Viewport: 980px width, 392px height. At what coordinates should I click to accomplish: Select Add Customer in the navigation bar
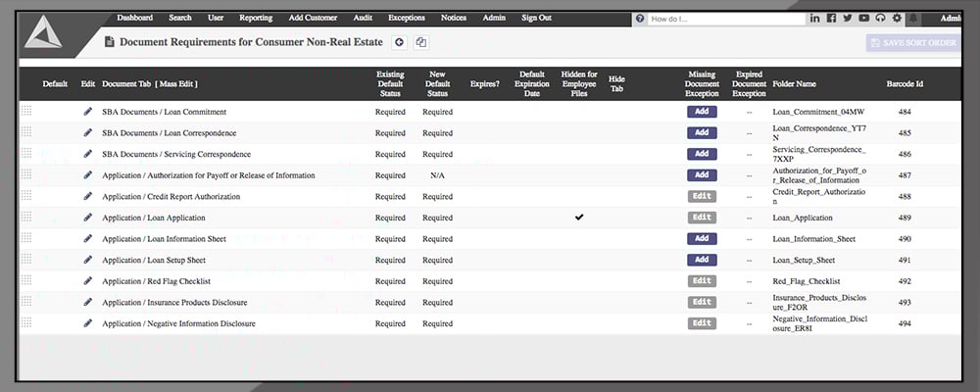(x=313, y=18)
